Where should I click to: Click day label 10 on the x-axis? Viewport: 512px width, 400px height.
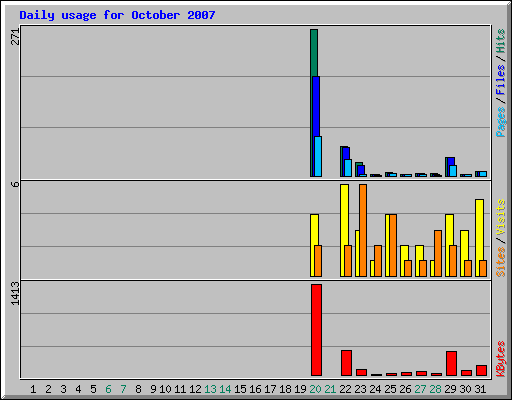pyautogui.click(x=165, y=389)
